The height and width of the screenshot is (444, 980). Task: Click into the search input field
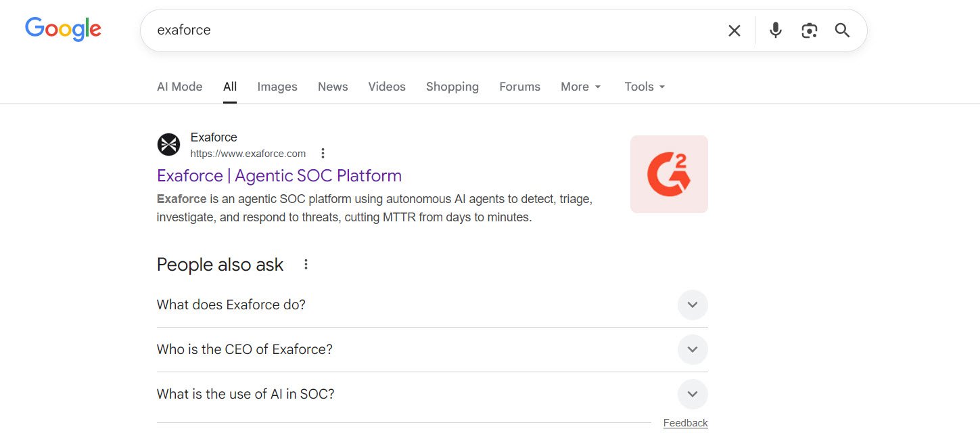click(x=433, y=30)
